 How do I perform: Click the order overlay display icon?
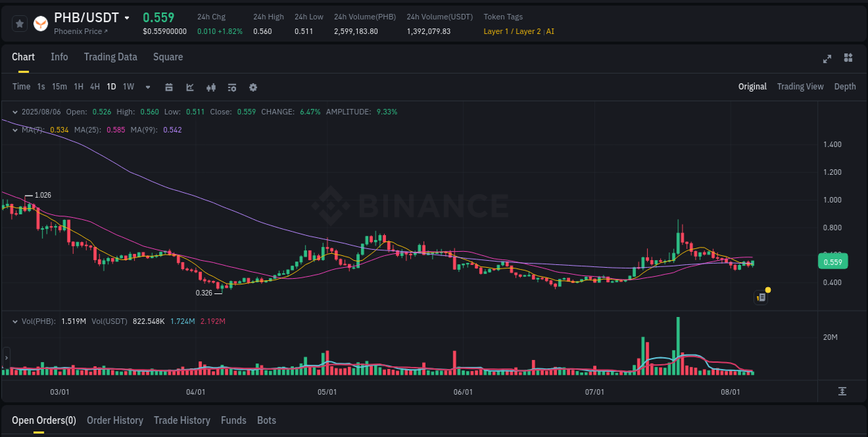[x=231, y=87]
